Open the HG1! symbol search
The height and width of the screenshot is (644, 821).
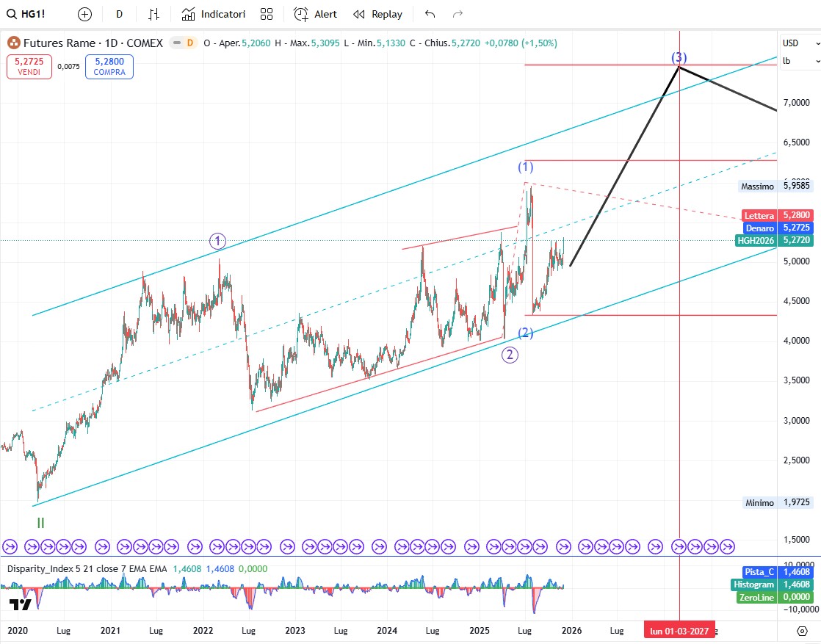[x=26, y=14]
